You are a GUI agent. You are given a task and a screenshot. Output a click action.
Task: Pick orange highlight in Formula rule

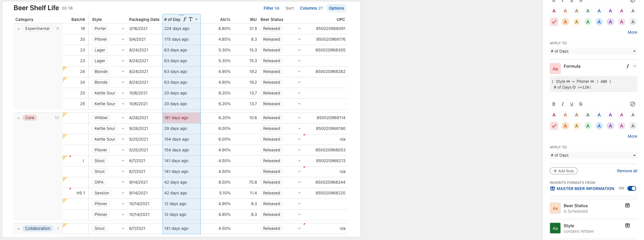coord(565,126)
